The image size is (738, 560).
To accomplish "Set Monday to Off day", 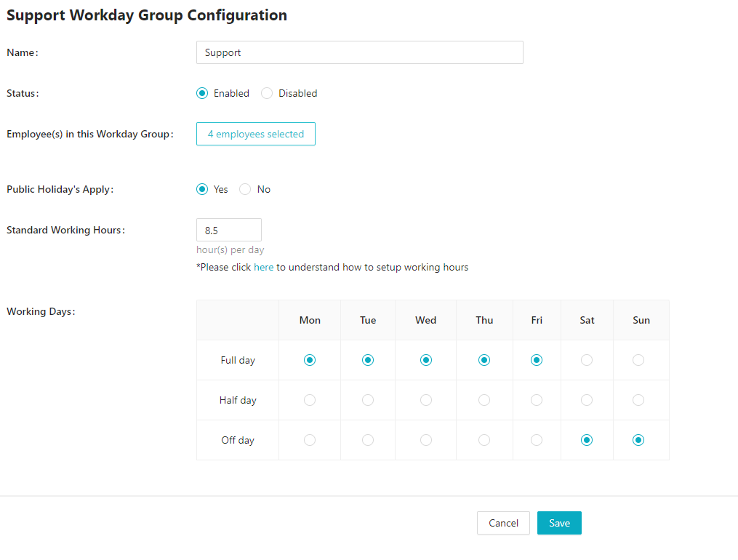I will tap(310, 440).
